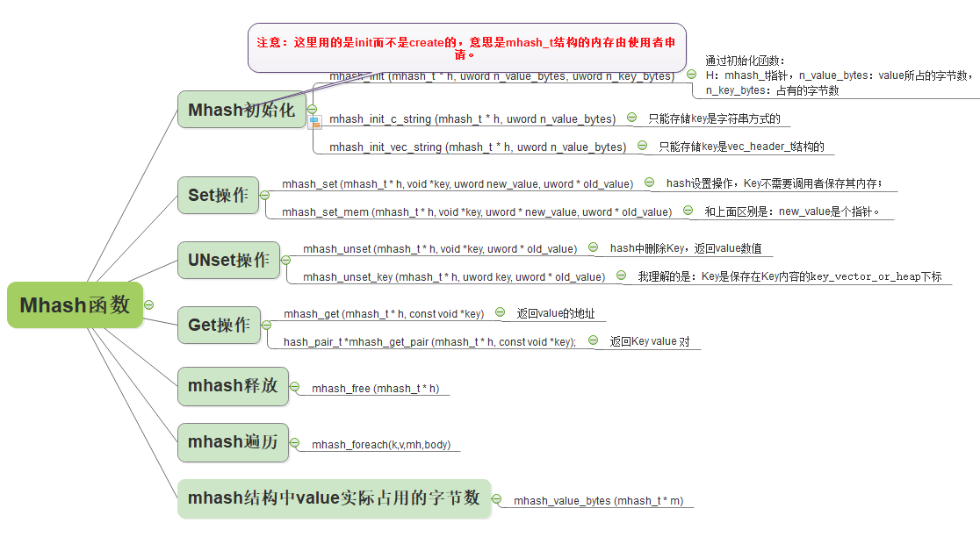Viewport: 980px width, 537px height.
Task: Select the hash_pair_t *mhash_get_pair subtopic
Action: [x=430, y=341]
